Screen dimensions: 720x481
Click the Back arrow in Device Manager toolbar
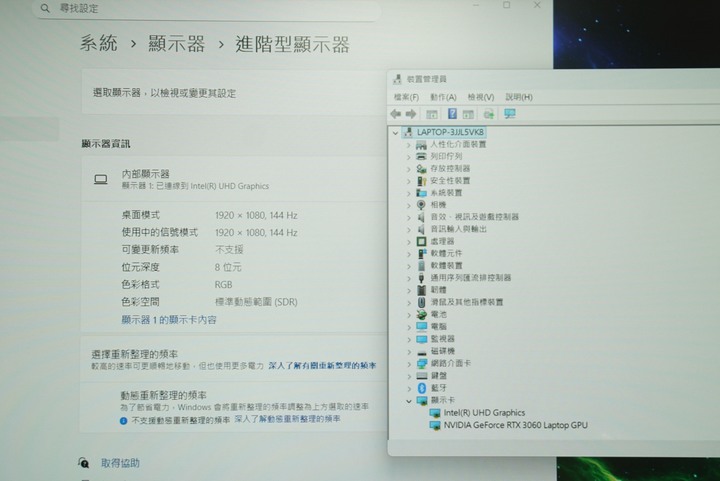pyautogui.click(x=395, y=114)
